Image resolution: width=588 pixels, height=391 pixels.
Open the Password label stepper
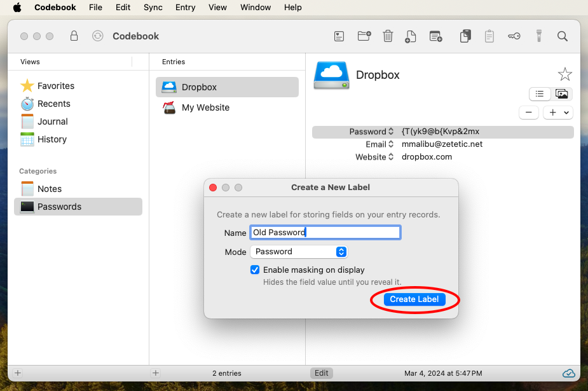click(x=391, y=132)
